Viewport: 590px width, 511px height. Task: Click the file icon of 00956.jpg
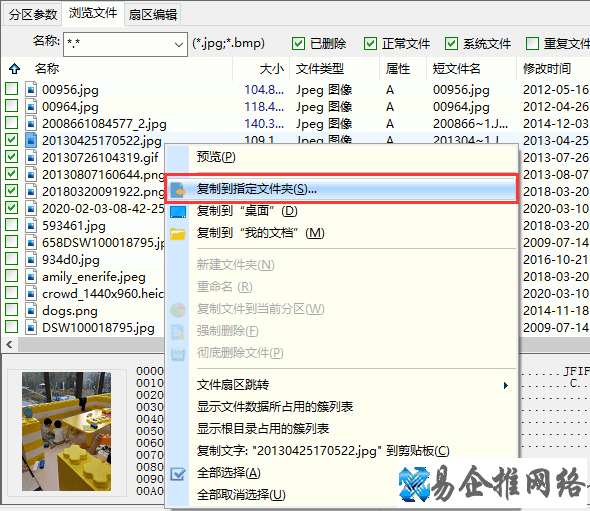(31, 90)
